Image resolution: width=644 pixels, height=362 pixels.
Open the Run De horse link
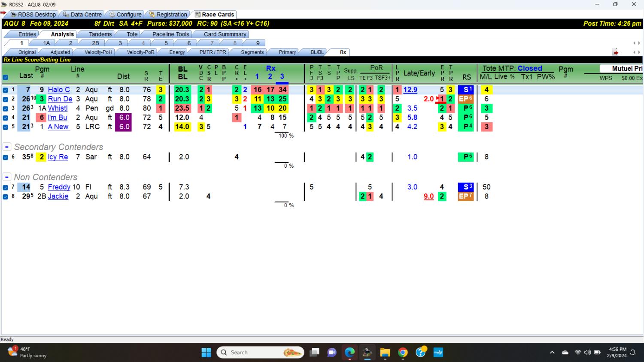tap(60, 99)
